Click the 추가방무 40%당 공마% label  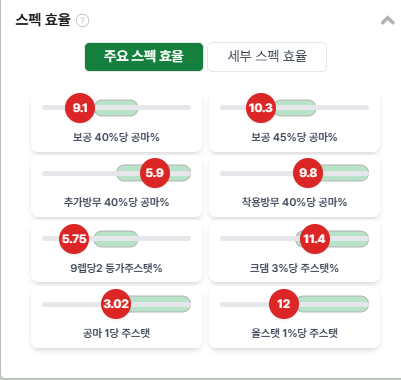tap(116, 202)
